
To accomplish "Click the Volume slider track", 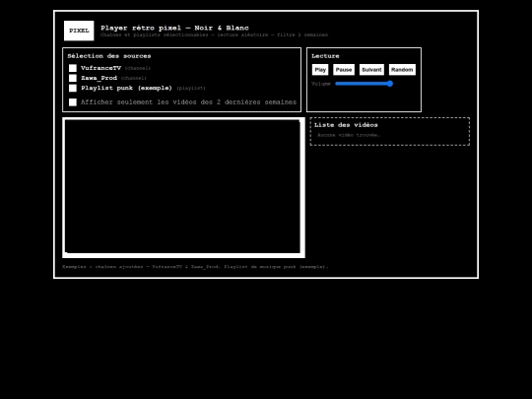I will coord(365,84).
